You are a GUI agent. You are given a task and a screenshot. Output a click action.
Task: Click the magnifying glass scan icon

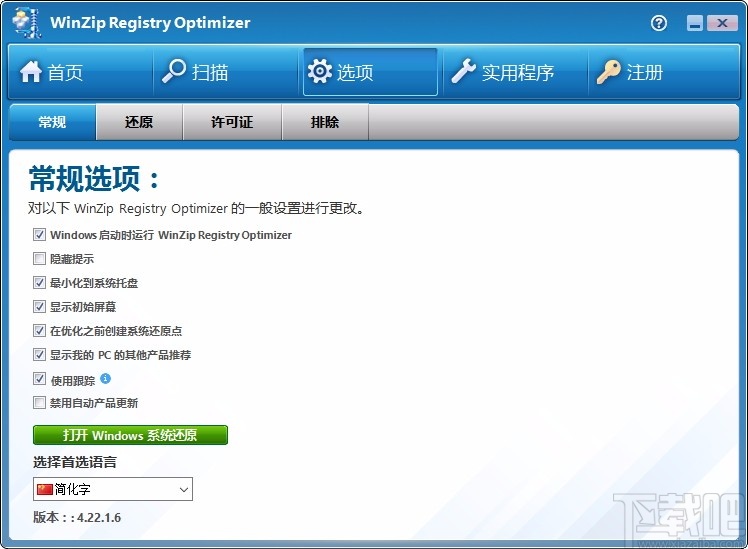tap(174, 71)
